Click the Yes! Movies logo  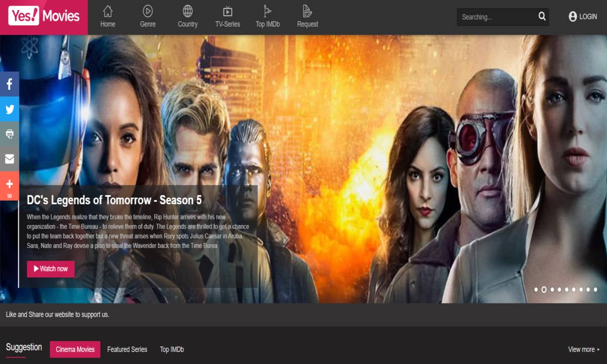point(44,17)
